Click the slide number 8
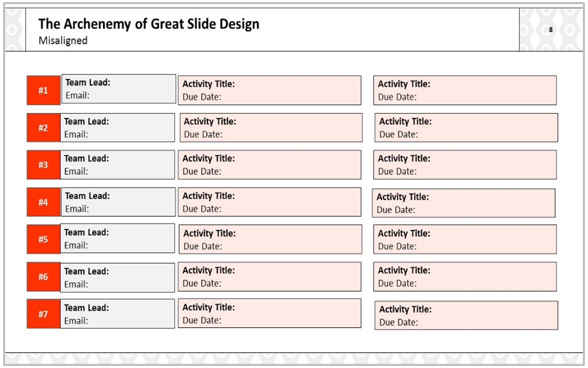 [x=551, y=30]
